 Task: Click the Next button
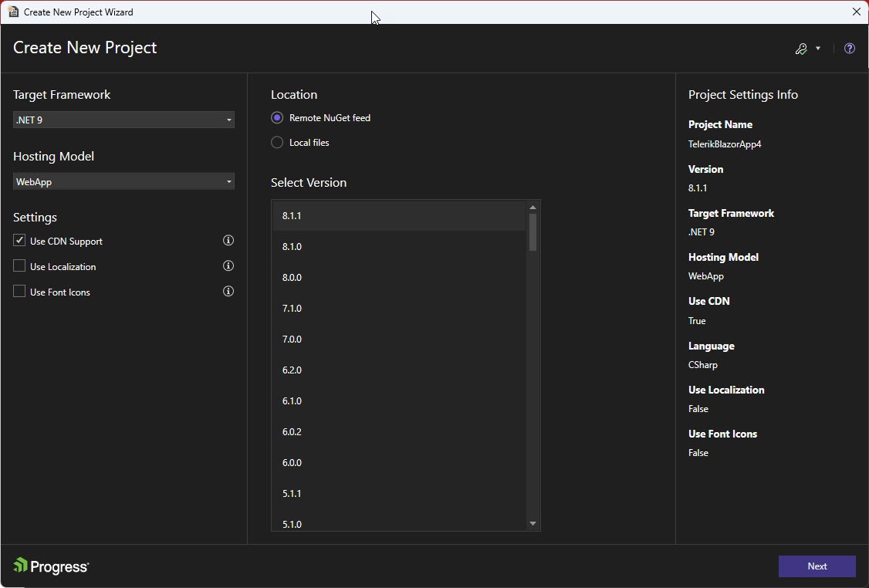pos(817,566)
